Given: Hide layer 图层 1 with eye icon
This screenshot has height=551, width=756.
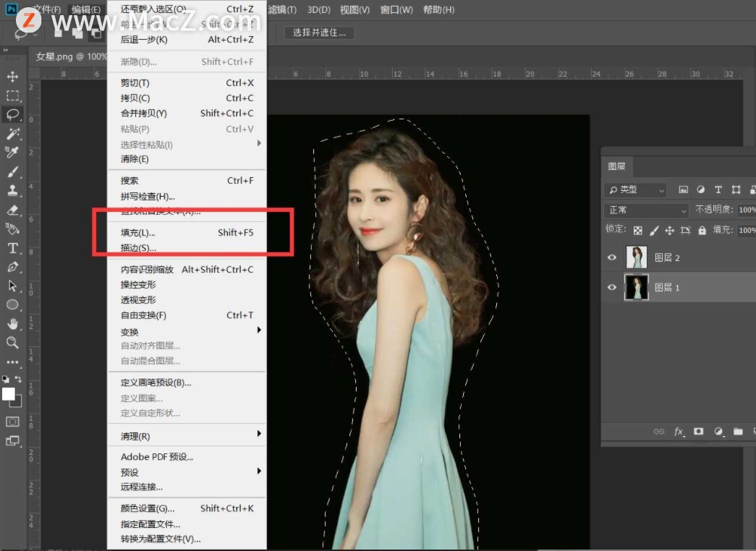Looking at the screenshot, I should 612,287.
